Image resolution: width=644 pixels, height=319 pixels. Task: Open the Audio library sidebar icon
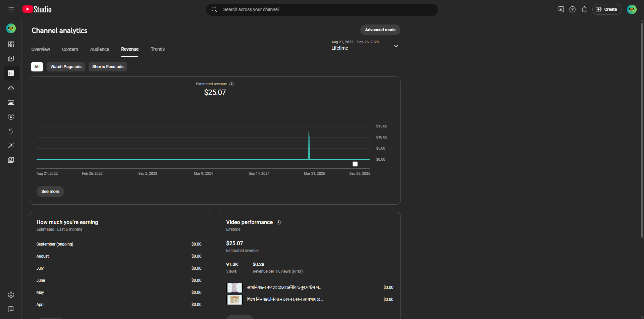(x=11, y=160)
